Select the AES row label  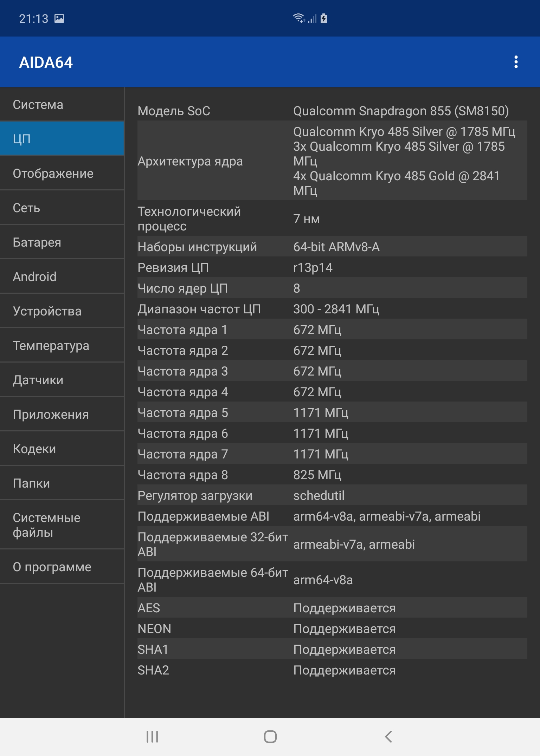(149, 608)
